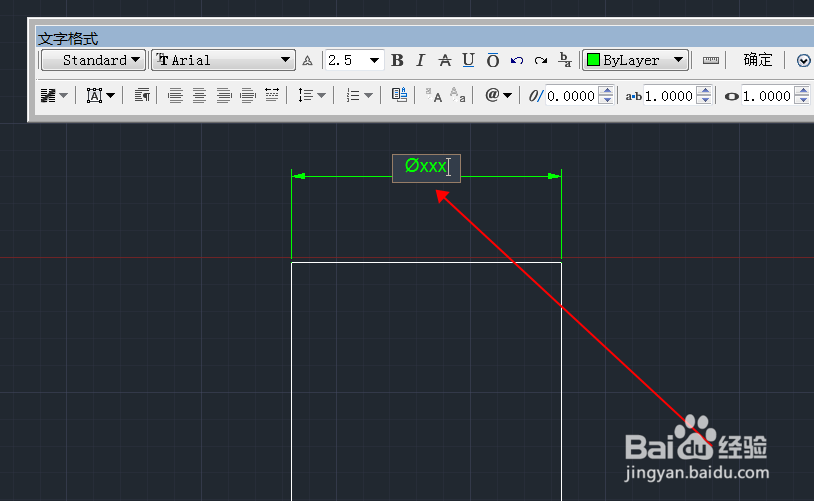This screenshot has height=501, width=814.
Task: Center paragraph text
Action: click(x=199, y=96)
